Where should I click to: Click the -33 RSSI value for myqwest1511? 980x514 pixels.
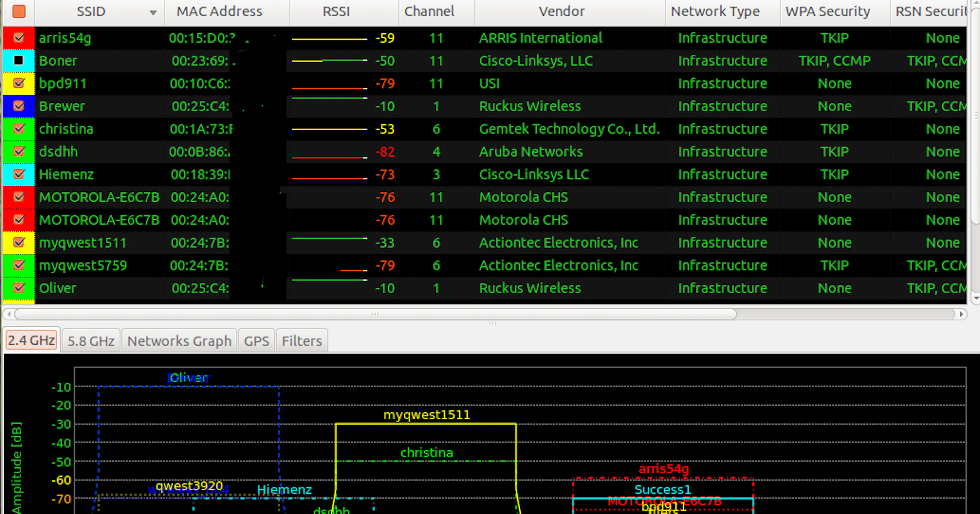point(385,243)
